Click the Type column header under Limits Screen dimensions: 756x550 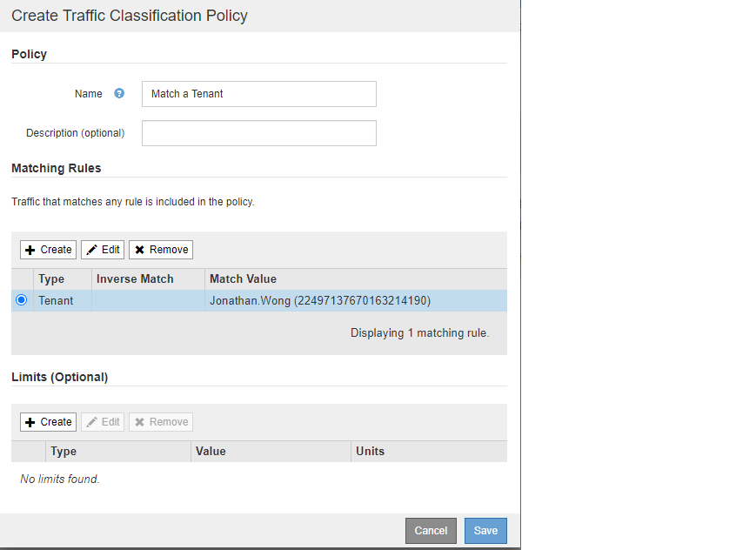click(64, 452)
